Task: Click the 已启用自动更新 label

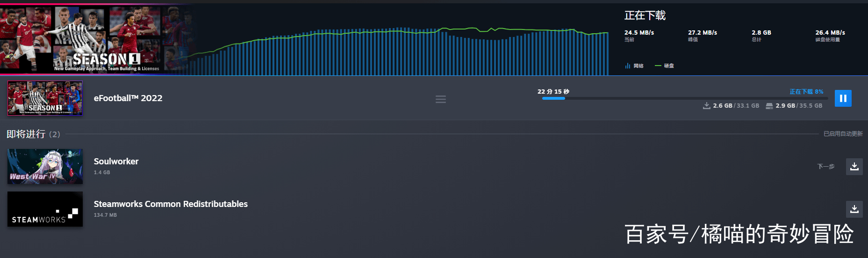Action: click(x=843, y=134)
